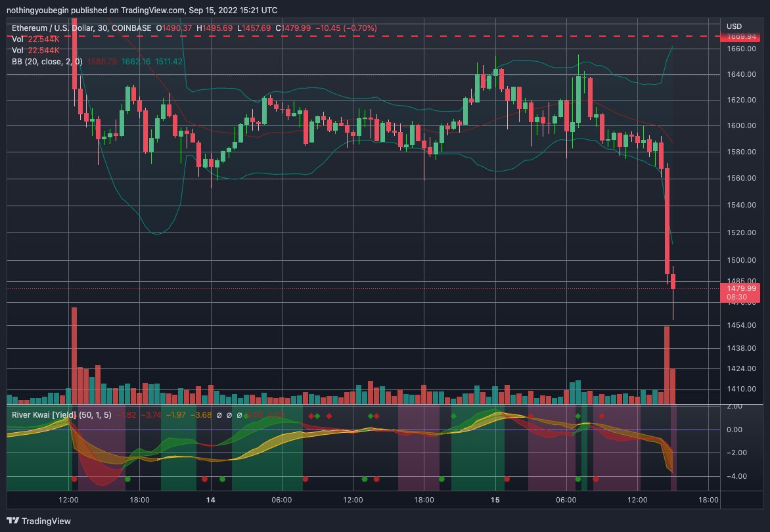770x532 pixels.
Task: Click the 1600.00 price axis label
Action: pyautogui.click(x=741, y=125)
